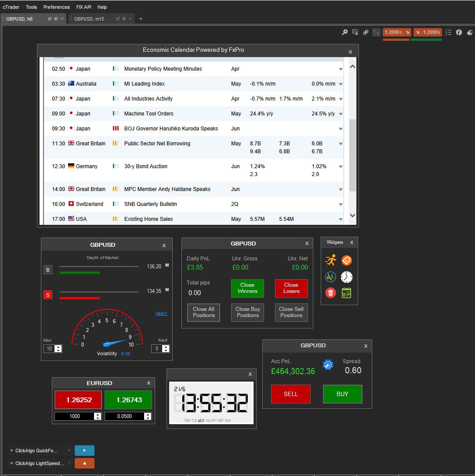The image size is (475, 476).
Task: Click the blue gear settings icon
Action: 328,365
